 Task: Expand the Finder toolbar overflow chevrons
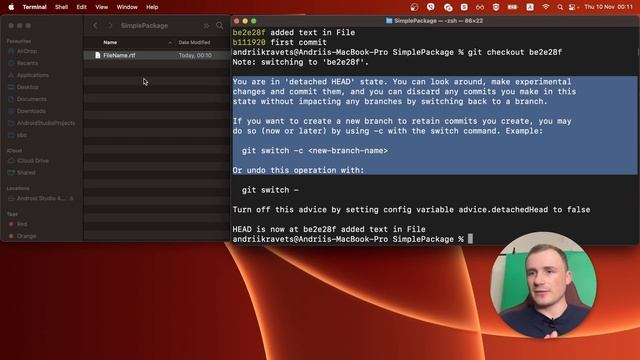click(206, 26)
